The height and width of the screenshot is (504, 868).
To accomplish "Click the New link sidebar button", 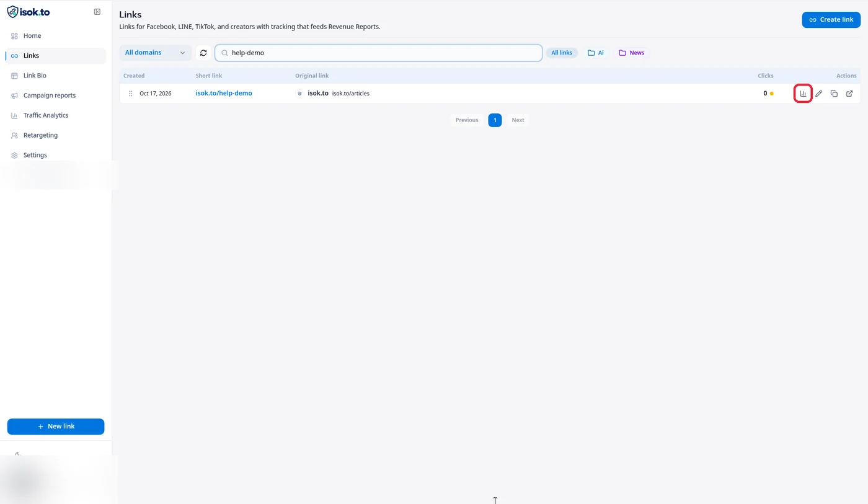I will coord(56,427).
